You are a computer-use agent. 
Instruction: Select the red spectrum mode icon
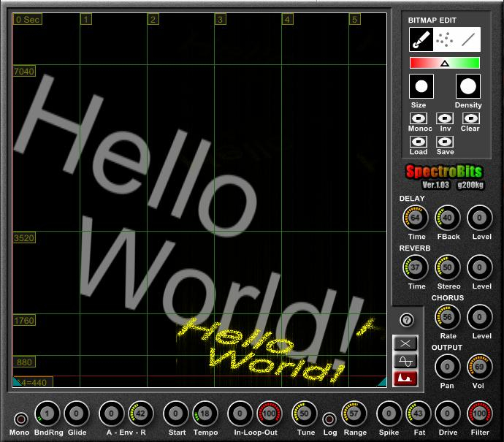[x=405, y=378]
